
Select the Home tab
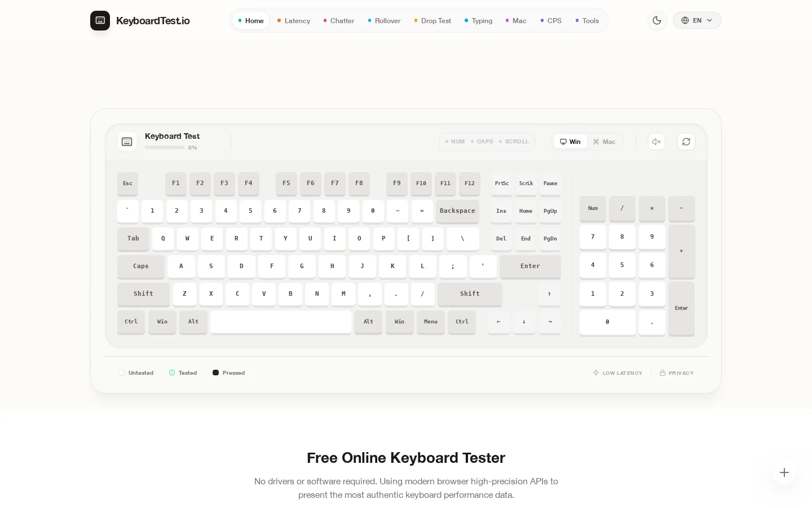click(x=251, y=21)
